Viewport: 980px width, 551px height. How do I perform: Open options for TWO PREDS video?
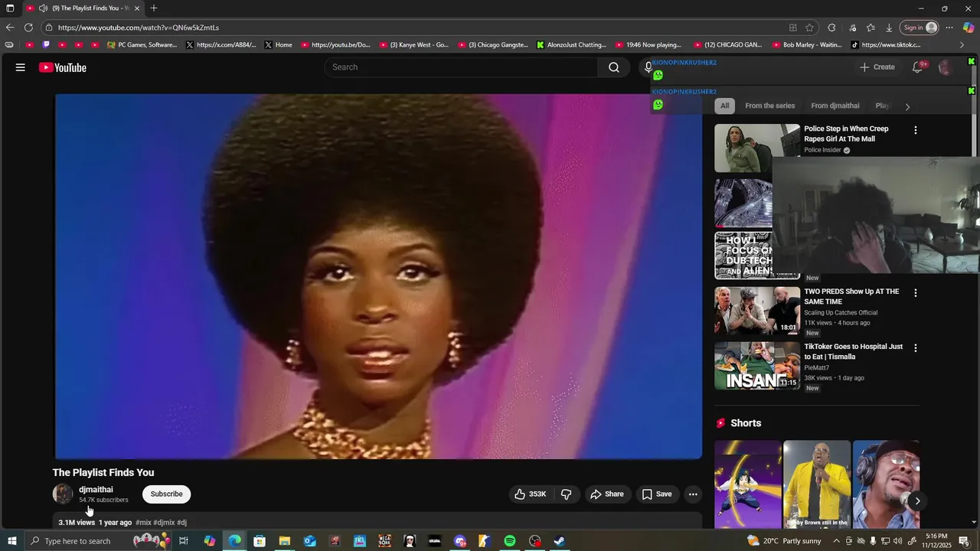point(915,293)
